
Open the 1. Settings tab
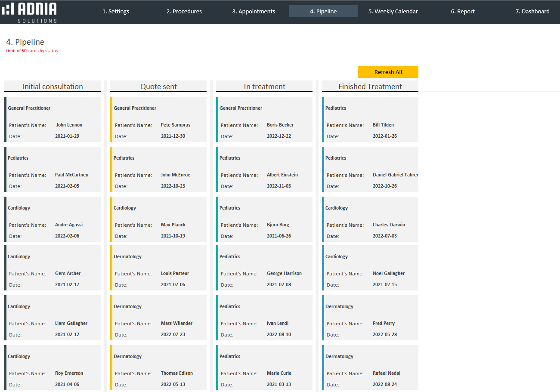pyautogui.click(x=115, y=12)
